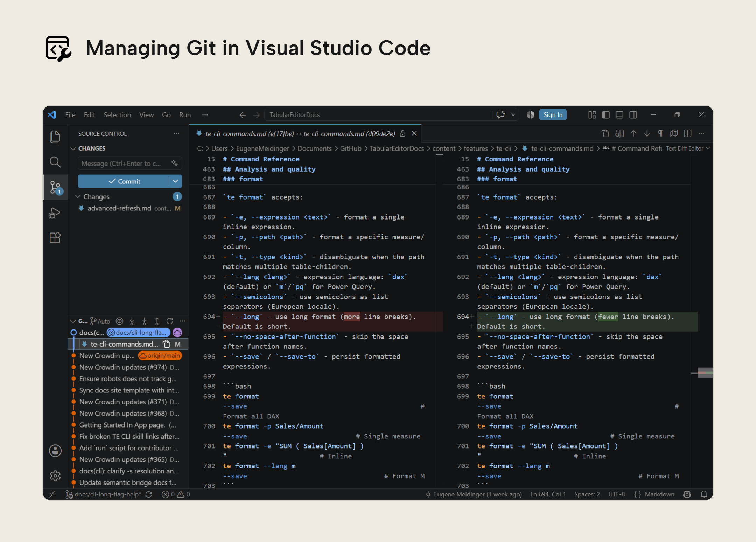Click the Fetch icon in Graph header
This screenshot has height=542, width=756.
coord(132,321)
